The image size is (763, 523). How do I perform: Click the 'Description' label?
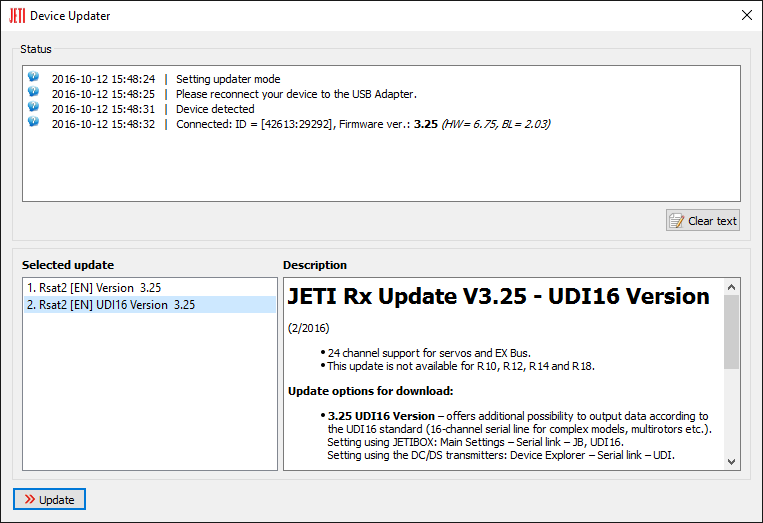pos(315,265)
